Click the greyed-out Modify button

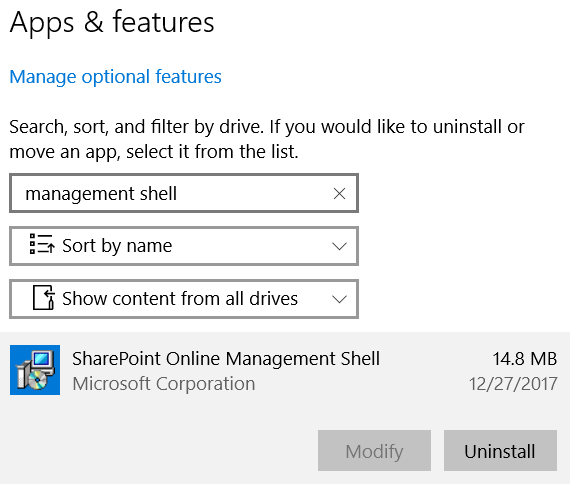click(x=374, y=451)
